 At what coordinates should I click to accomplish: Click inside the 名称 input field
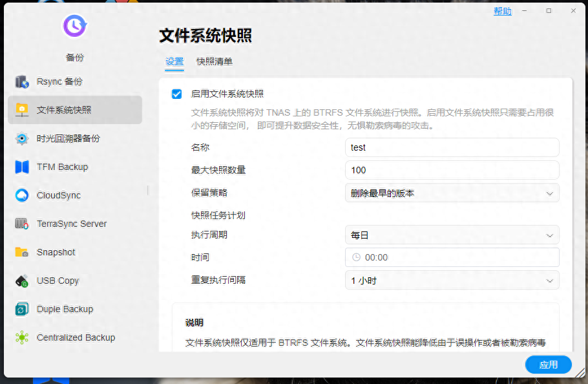[451, 147]
